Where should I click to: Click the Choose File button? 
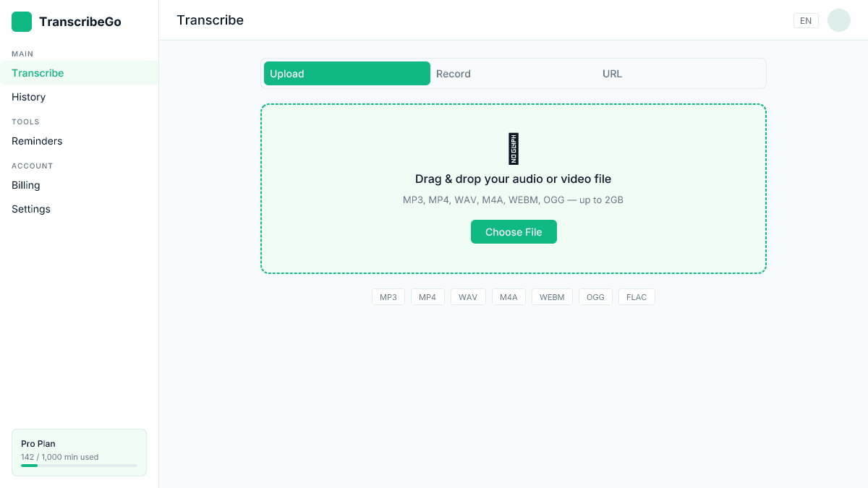[x=514, y=232]
